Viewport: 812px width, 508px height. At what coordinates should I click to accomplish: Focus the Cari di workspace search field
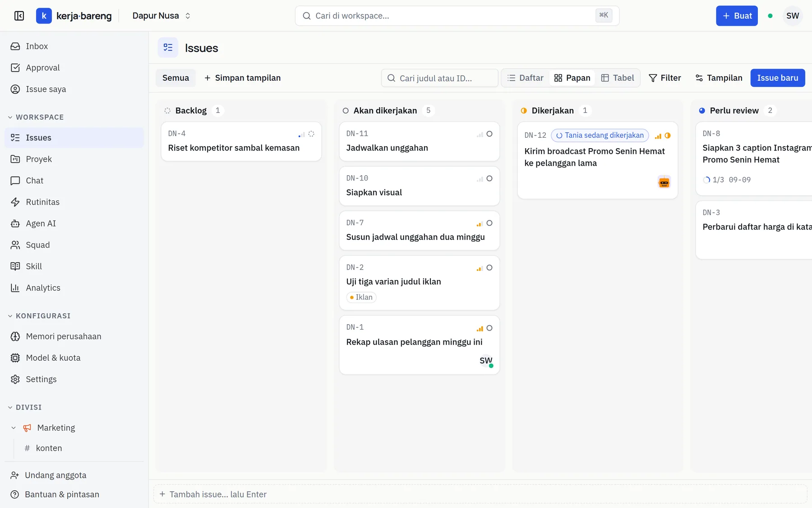[457, 16]
